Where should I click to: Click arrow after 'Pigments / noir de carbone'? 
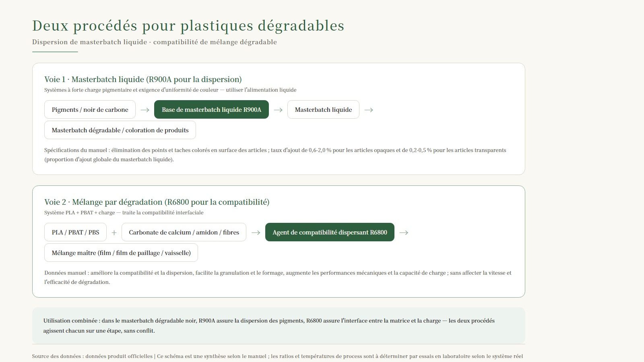coord(145,110)
